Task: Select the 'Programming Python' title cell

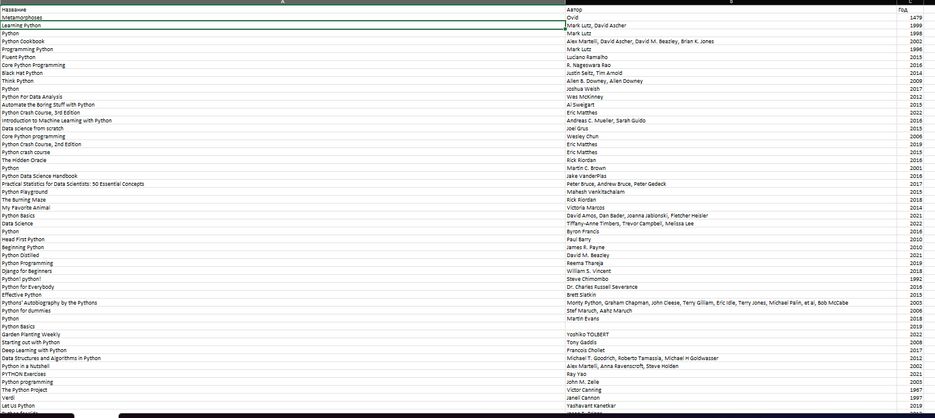Action: click(283, 49)
